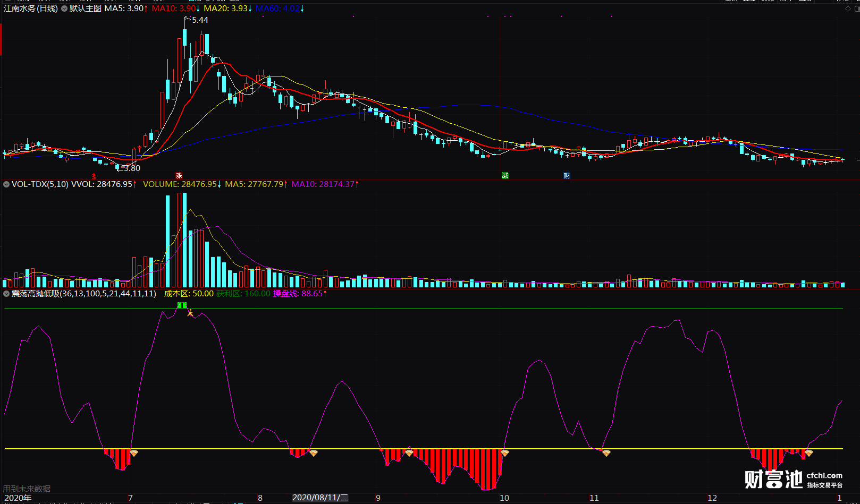This screenshot has width=860, height=504.
Task: Click the green 减 event marker
Action: click(505, 176)
